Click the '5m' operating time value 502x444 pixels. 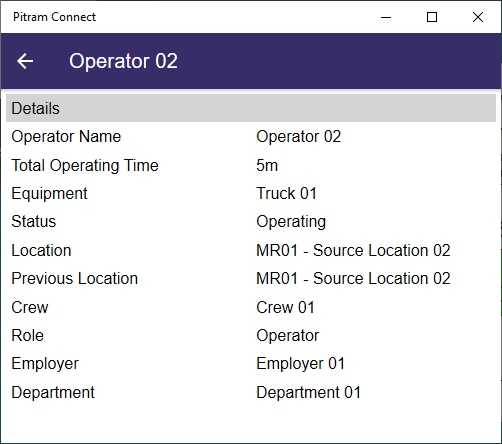[267, 166]
